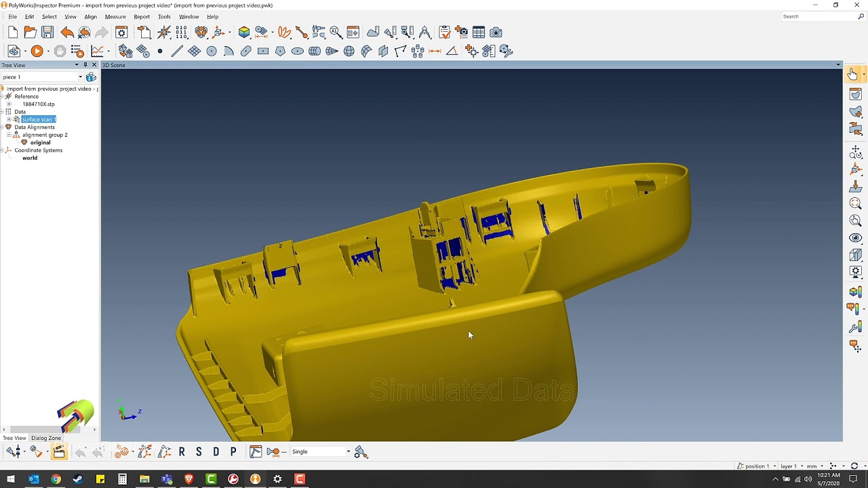Select the Reference branch in tree
The height and width of the screenshot is (488, 868).
pos(26,96)
